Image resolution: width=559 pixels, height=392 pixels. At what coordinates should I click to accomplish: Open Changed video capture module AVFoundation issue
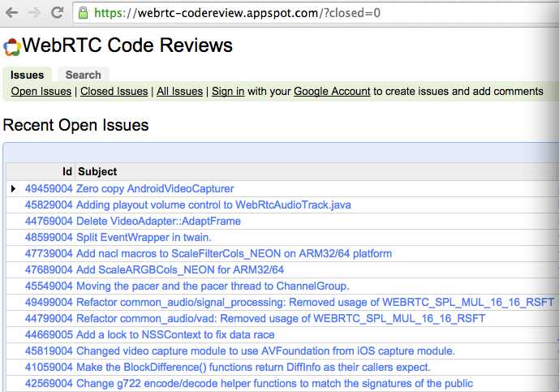265,351
